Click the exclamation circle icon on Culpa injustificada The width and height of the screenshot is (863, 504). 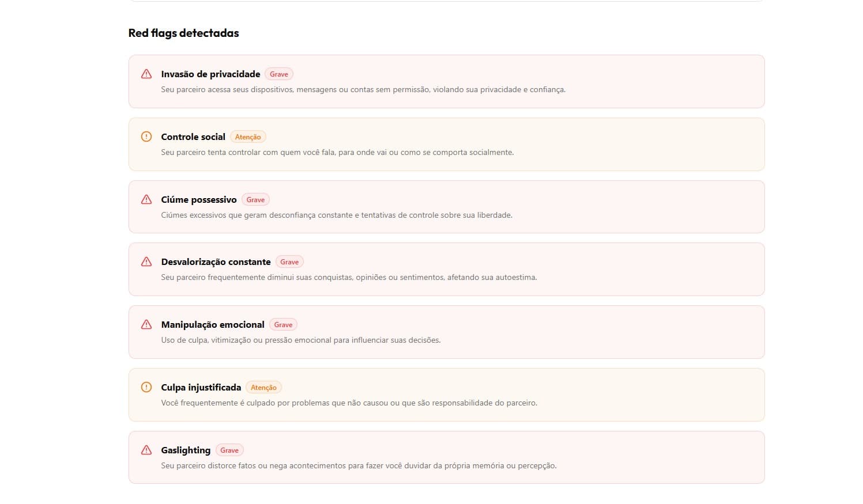click(x=146, y=387)
